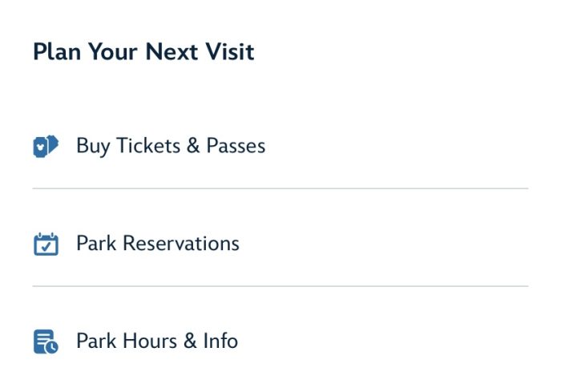
Task: Click the schedule clock icon
Action: [x=46, y=341]
